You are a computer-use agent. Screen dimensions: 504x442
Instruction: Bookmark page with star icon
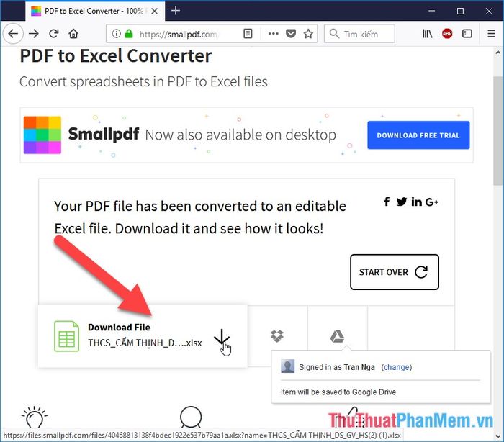click(308, 33)
